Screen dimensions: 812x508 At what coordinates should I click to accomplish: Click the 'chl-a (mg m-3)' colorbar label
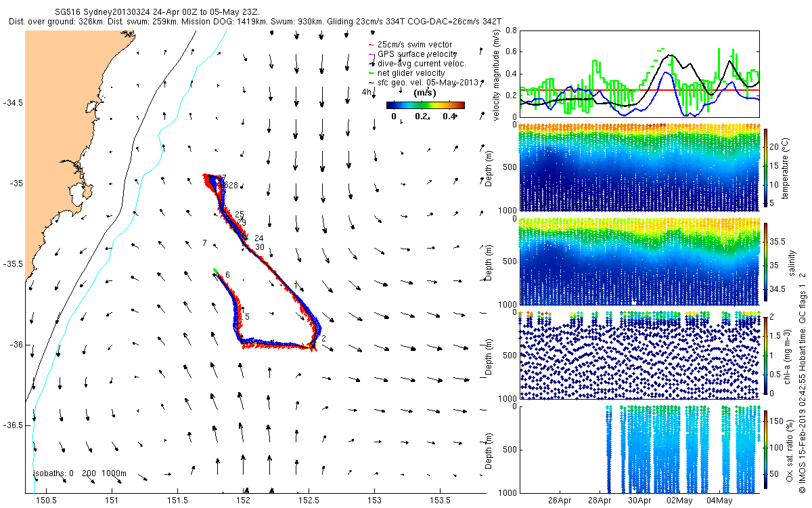[788, 356]
